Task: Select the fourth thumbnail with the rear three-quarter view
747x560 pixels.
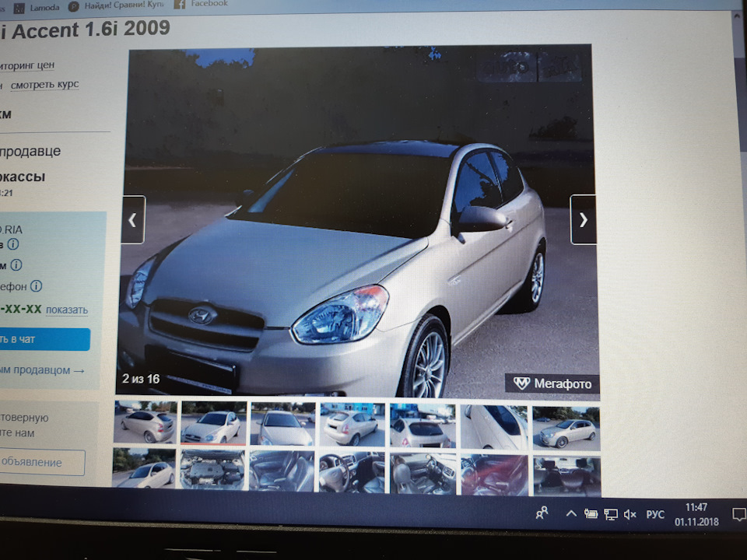Action: pos(352,425)
